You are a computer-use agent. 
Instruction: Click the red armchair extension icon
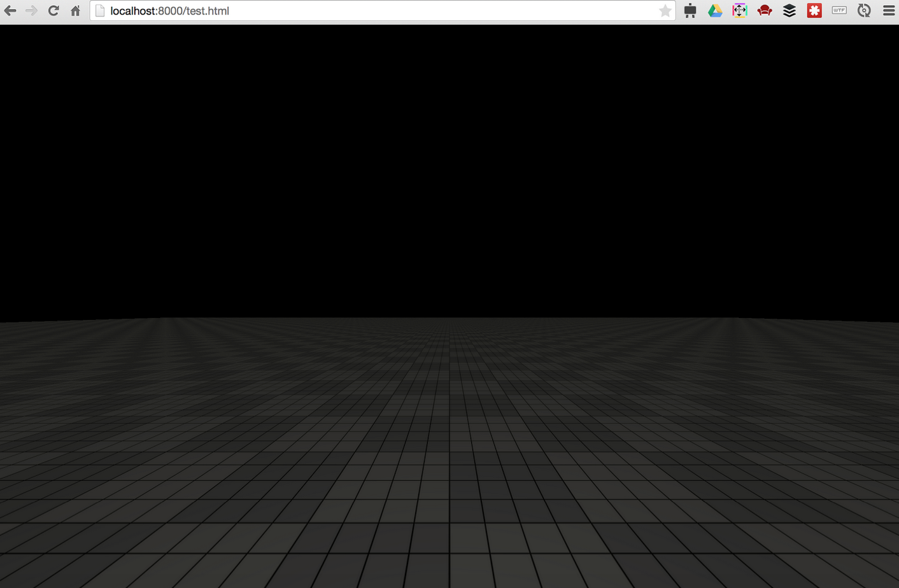click(764, 10)
